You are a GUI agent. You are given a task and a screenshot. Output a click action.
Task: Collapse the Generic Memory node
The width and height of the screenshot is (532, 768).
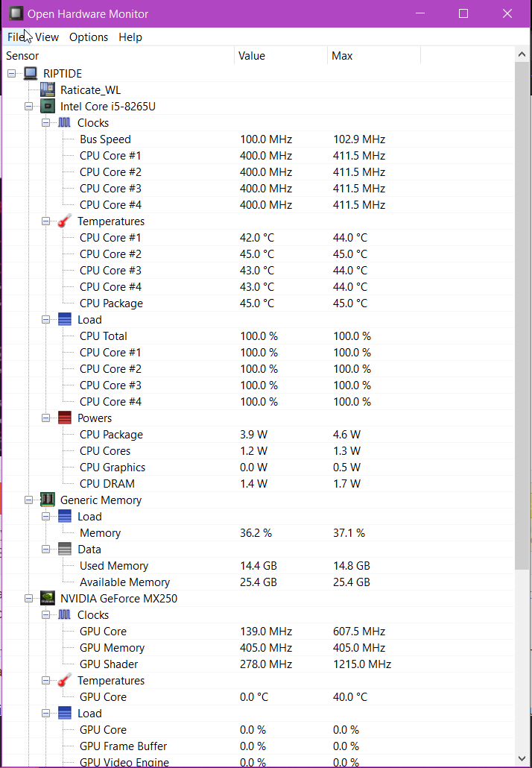click(29, 500)
